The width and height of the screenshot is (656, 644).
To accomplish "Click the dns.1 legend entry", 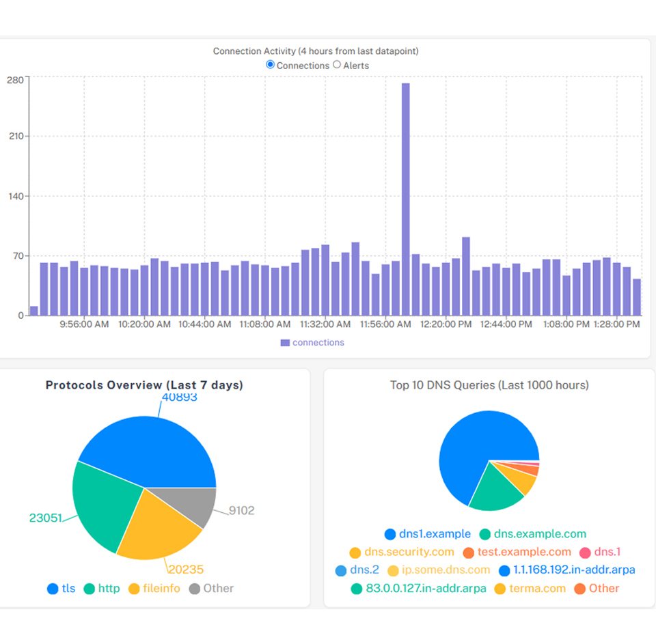I will click(600, 552).
